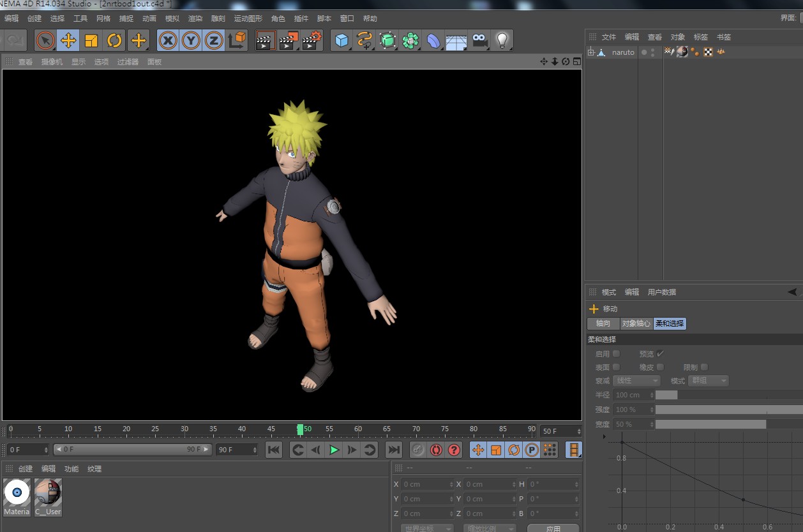
Task: Switch to the 轴向 tab
Action: pyautogui.click(x=603, y=323)
